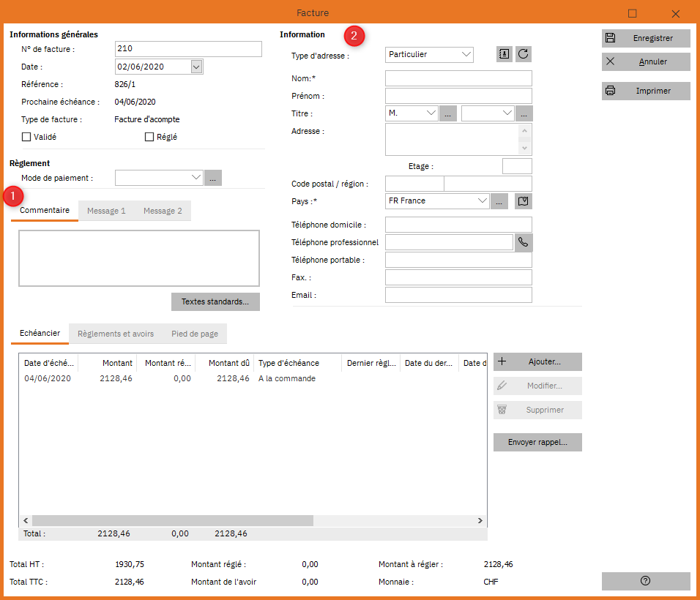Click the Enregistrer save button
The image size is (700, 600).
(x=646, y=38)
